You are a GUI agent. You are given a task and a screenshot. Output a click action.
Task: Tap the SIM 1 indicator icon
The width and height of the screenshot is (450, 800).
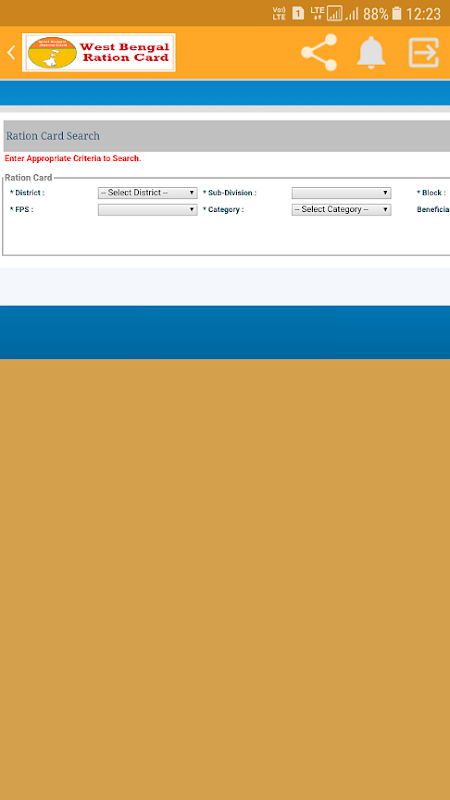pyautogui.click(x=298, y=13)
